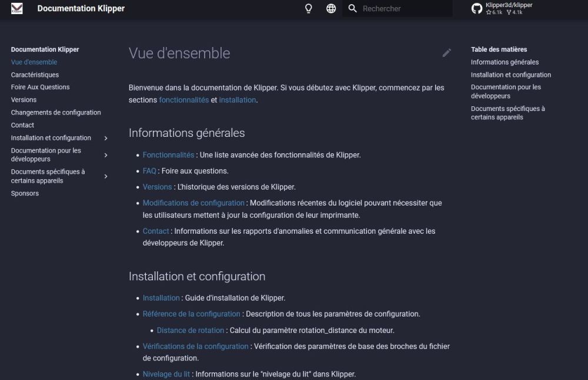Open Changements de configuration sidebar item
The width and height of the screenshot is (588, 380).
(56, 112)
